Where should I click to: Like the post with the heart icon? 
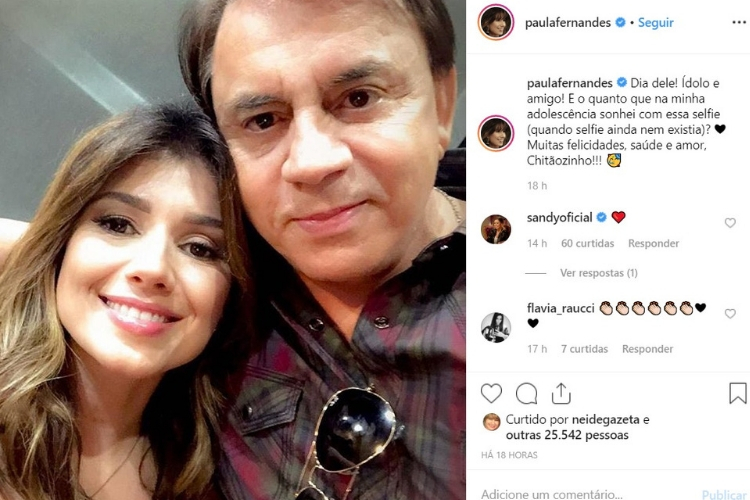[x=492, y=393]
